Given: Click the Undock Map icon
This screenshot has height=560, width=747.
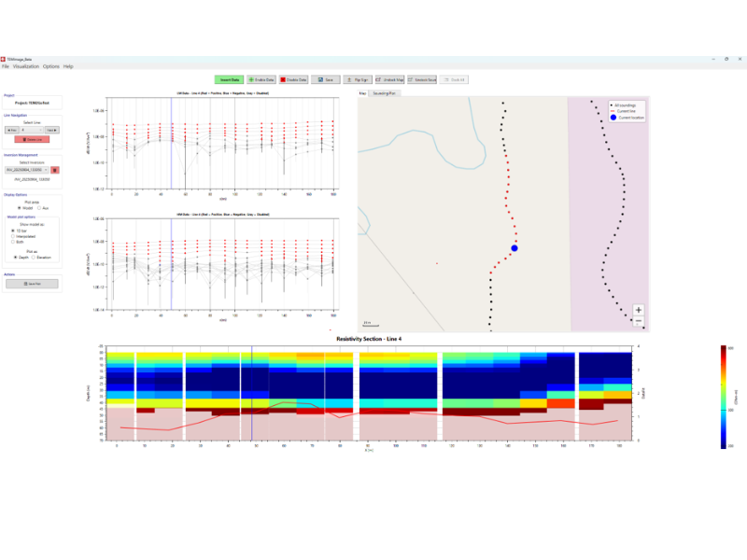Looking at the screenshot, I should point(379,79).
